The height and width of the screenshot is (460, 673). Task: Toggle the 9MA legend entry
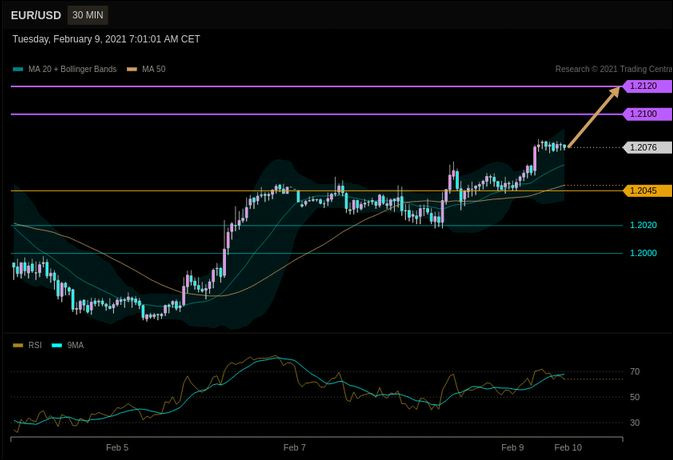[68, 345]
